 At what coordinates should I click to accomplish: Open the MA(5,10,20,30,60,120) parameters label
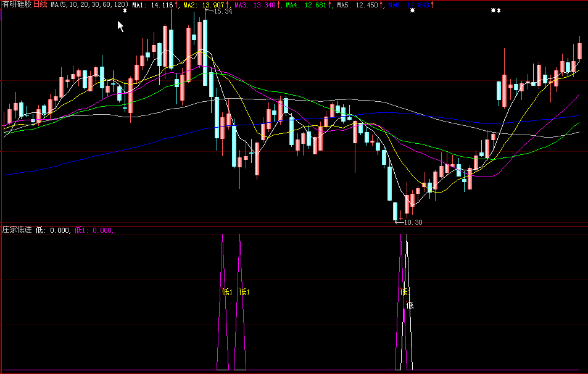pyautogui.click(x=90, y=4)
